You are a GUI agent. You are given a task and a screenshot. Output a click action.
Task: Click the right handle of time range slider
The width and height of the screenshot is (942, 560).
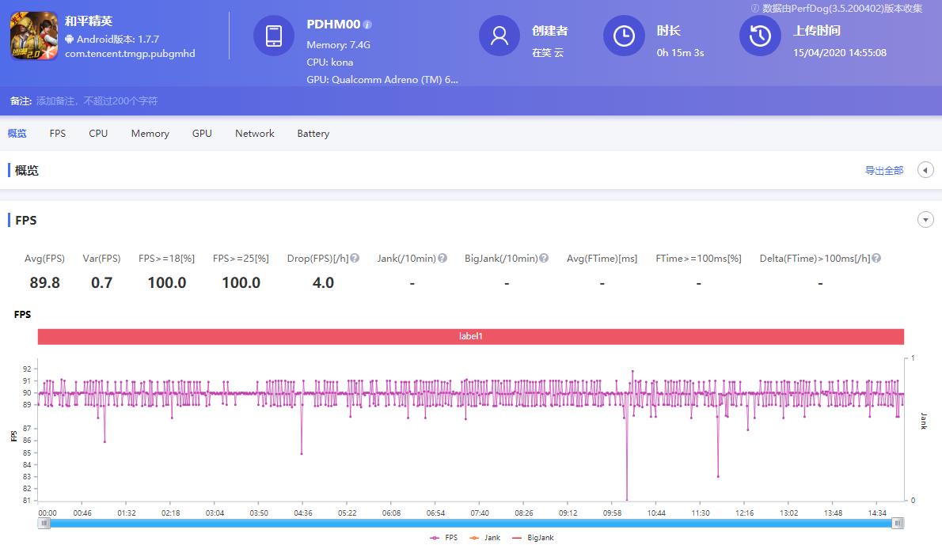click(x=897, y=523)
